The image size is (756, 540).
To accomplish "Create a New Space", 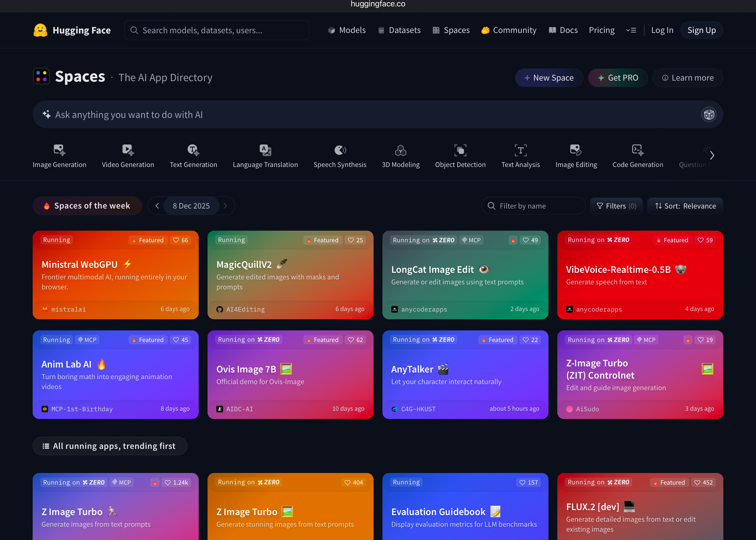I will [x=549, y=78].
